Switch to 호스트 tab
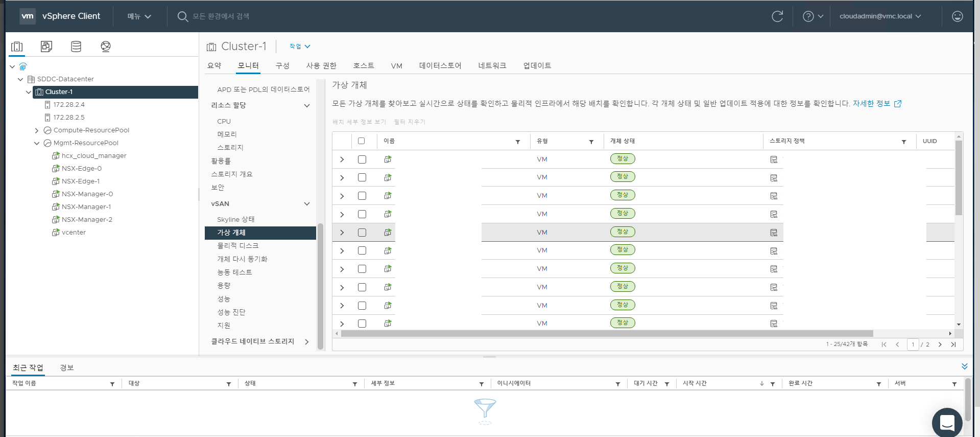Screen dimensions: 980x437 pos(364,65)
